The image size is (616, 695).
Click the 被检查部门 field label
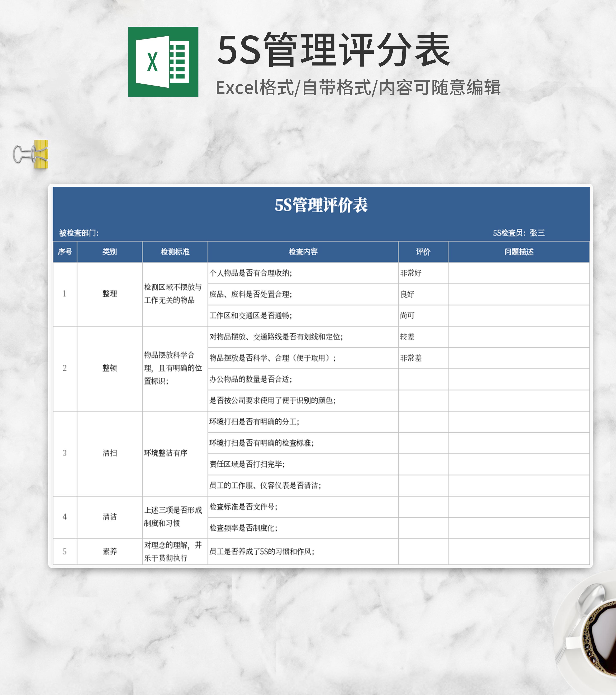tap(79, 233)
